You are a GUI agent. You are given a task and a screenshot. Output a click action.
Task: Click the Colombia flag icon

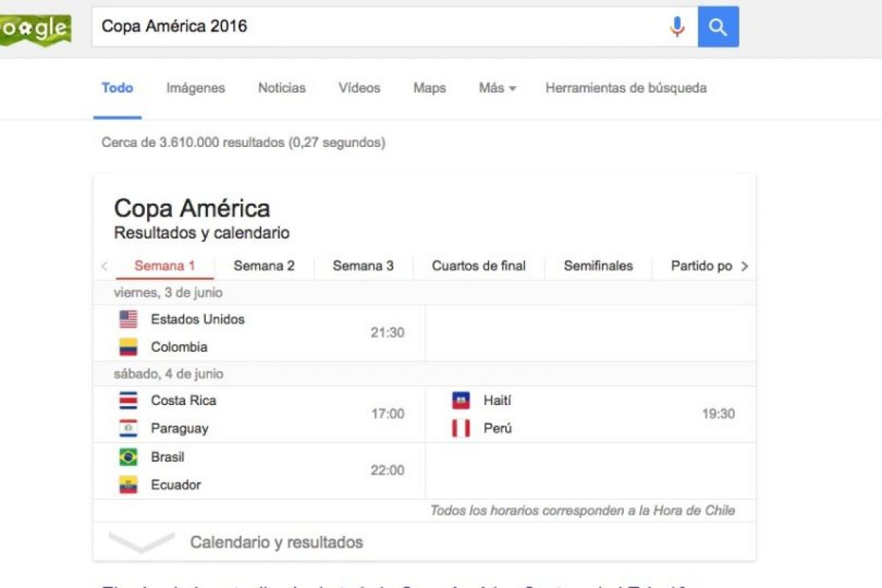pos(129,347)
